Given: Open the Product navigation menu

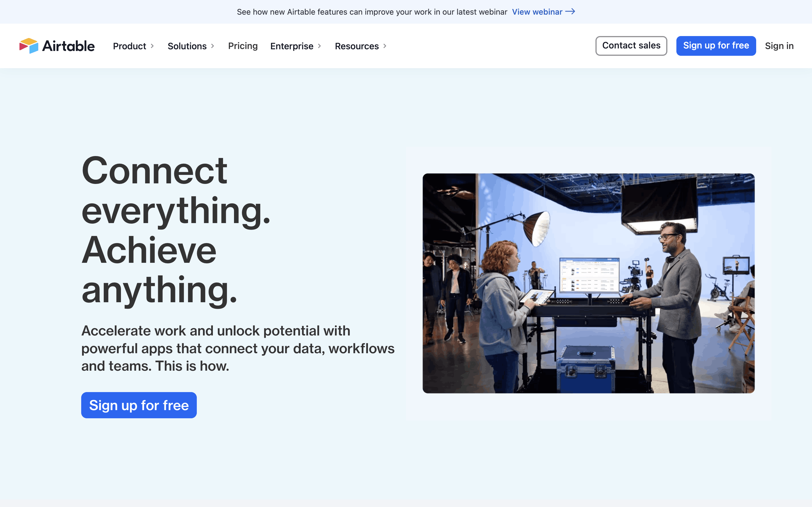Looking at the screenshot, I should click(x=129, y=46).
